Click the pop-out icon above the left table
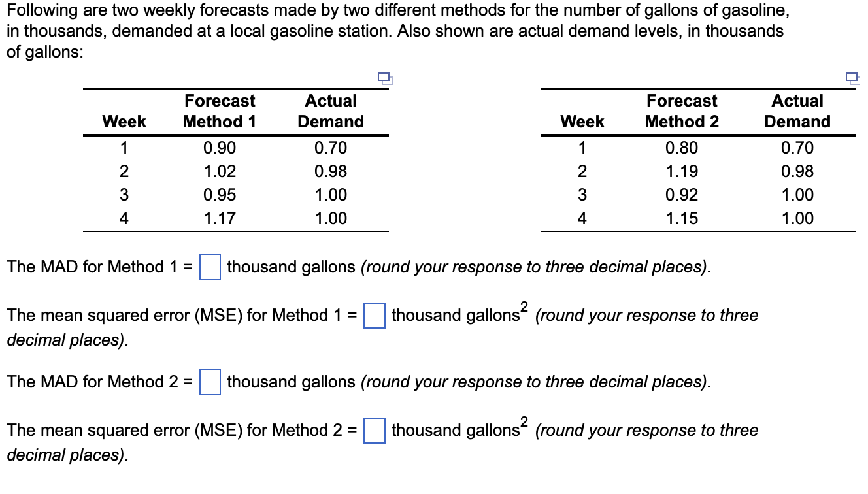 coord(385,78)
